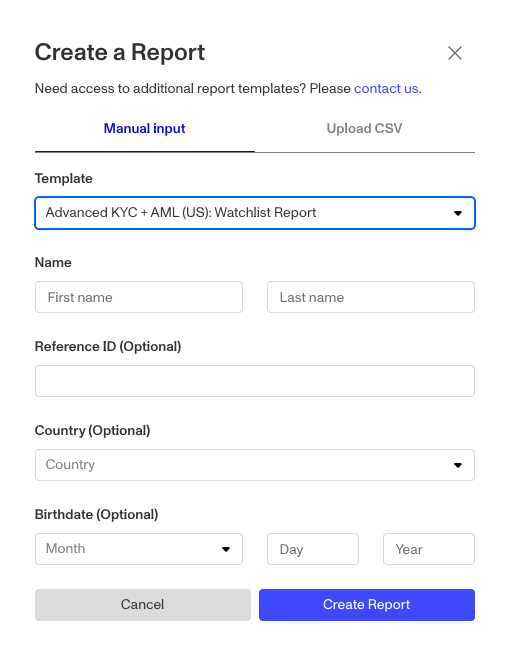
Task: Click the Cancel button
Action: 143,605
